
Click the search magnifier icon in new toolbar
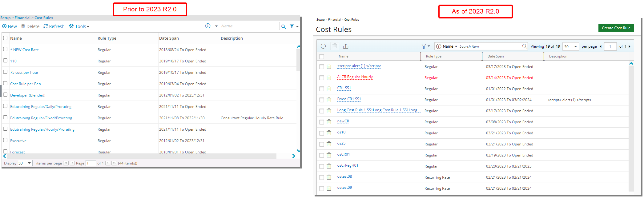point(525,46)
